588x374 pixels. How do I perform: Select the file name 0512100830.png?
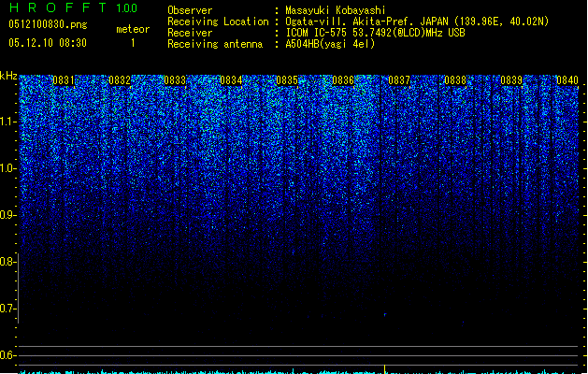click(x=48, y=24)
